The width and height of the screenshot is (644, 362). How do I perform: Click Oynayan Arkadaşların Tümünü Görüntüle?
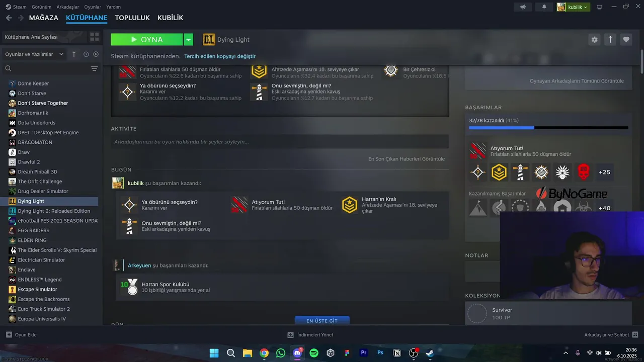pyautogui.click(x=577, y=81)
